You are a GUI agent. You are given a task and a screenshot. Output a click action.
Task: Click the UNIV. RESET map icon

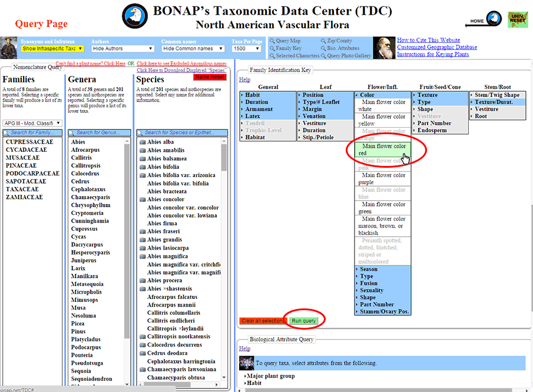tap(517, 19)
